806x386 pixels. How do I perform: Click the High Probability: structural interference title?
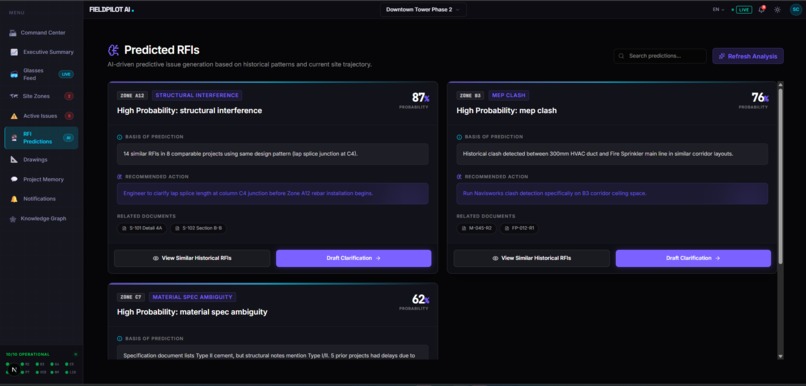pos(190,111)
